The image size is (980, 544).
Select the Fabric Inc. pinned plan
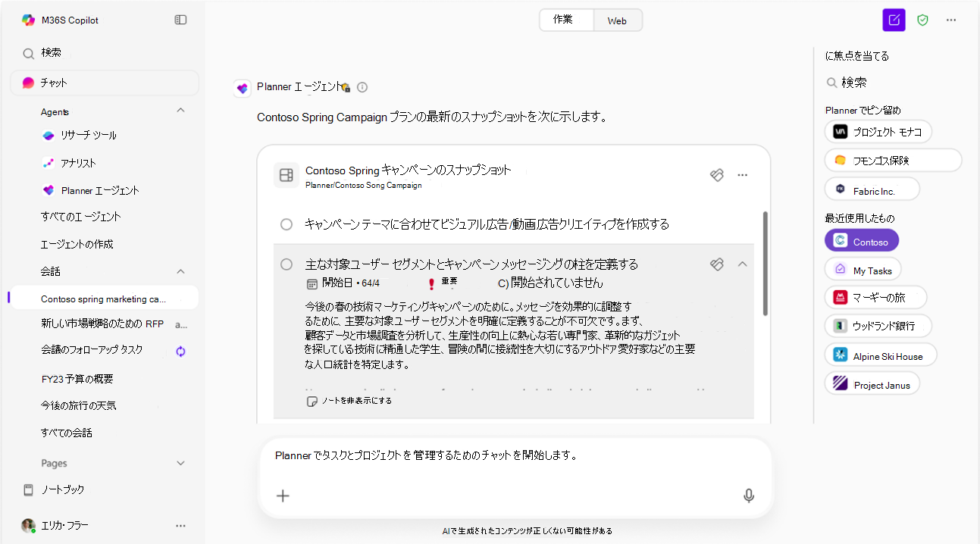pos(872,189)
